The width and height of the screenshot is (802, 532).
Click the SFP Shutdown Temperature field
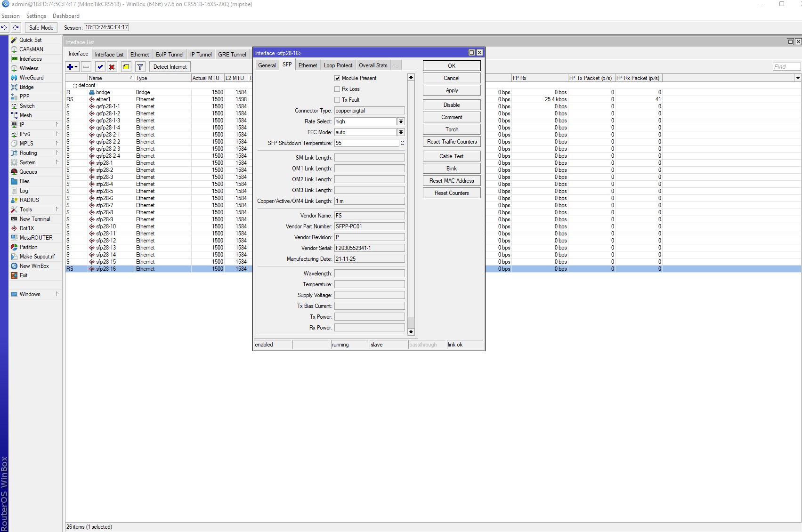tap(366, 143)
